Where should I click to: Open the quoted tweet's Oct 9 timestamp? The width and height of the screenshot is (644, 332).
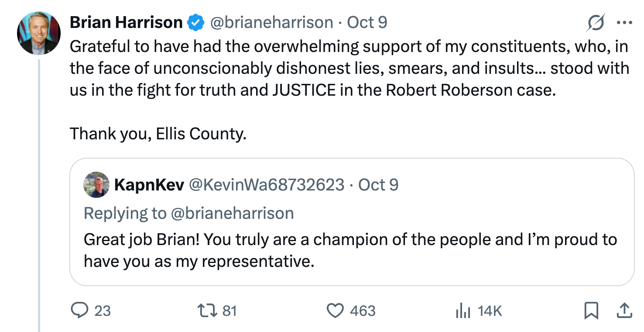[378, 185]
